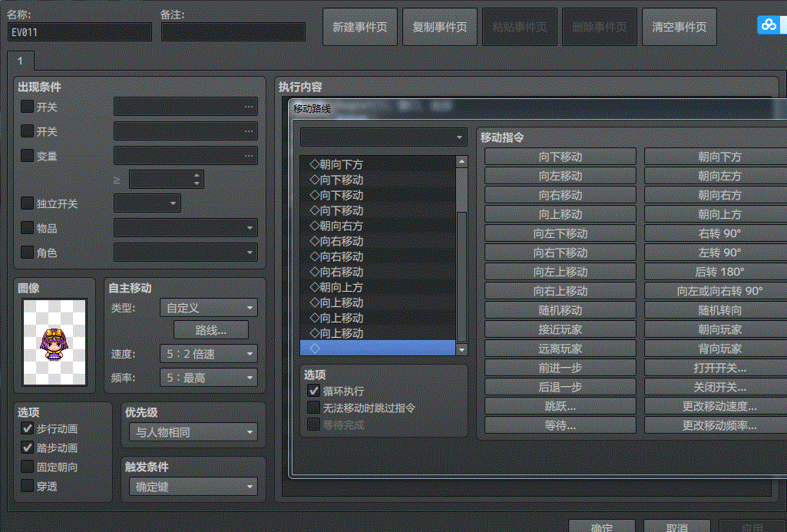
Task: Select 朝向右方 in the route list
Action: (378, 226)
